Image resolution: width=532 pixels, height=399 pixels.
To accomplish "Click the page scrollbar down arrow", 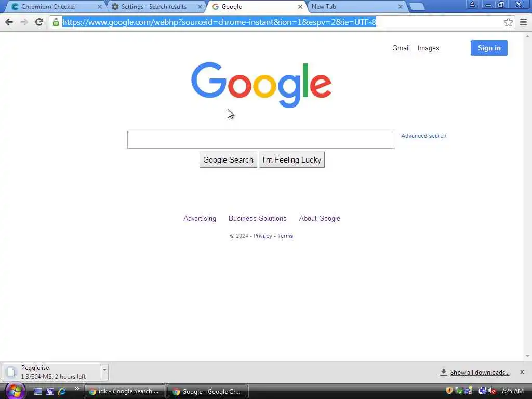I will 527,356.
